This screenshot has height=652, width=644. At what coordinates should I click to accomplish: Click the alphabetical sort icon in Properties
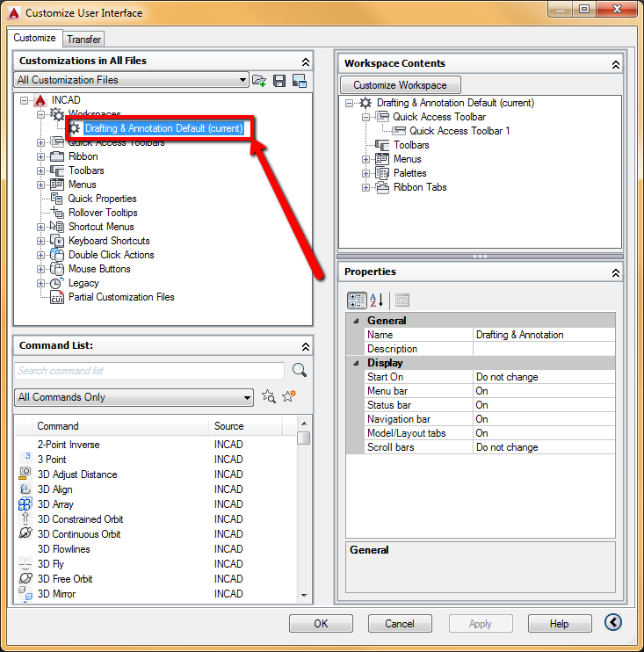pos(377,300)
